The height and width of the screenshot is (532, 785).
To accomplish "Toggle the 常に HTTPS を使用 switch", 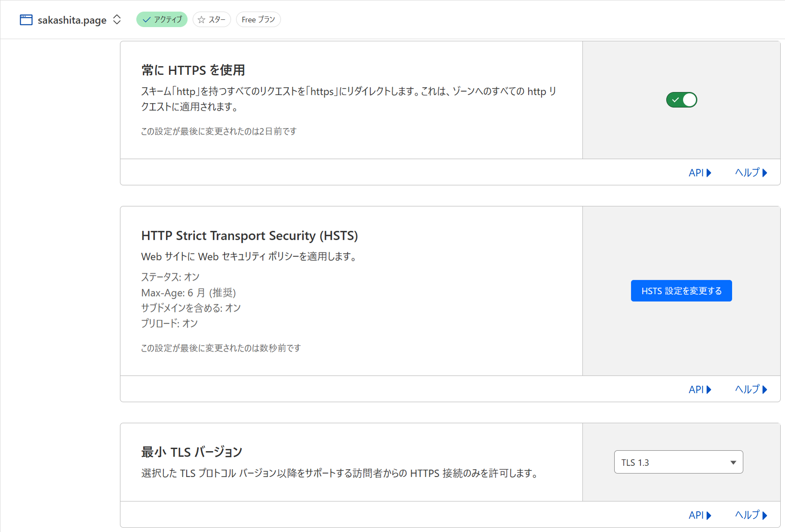I will pyautogui.click(x=681, y=100).
